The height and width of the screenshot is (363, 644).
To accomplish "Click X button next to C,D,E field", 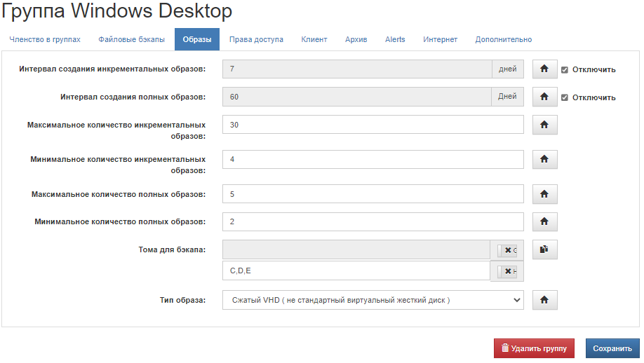I will click(508, 271).
